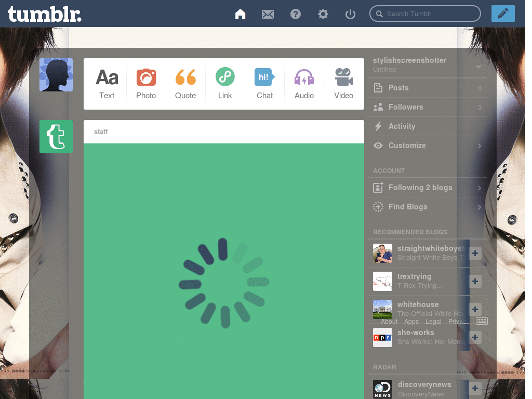Click the Find Blogs chevron arrow

point(480,207)
